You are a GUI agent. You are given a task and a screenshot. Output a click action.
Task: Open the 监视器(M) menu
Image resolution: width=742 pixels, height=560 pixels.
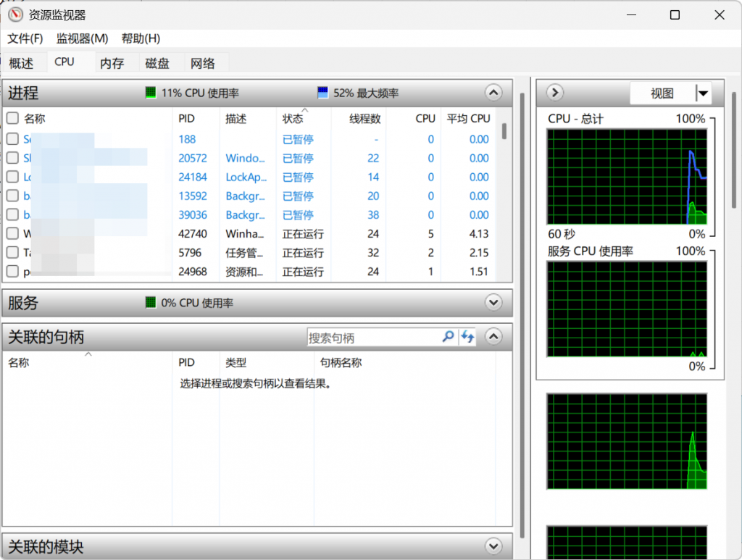83,38
